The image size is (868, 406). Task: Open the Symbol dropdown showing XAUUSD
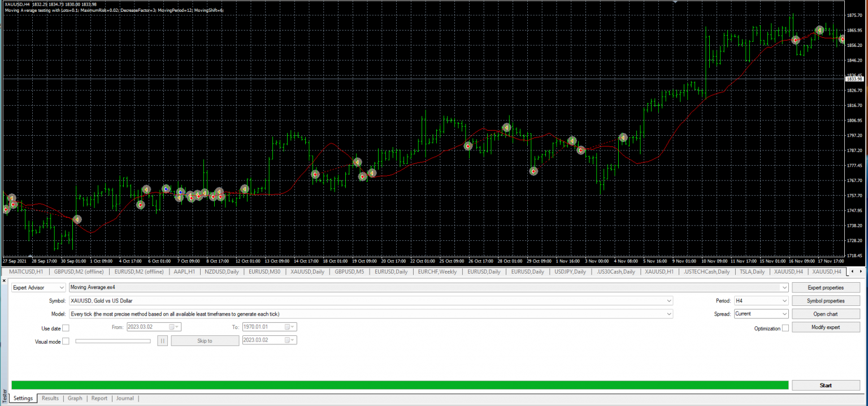tap(669, 300)
